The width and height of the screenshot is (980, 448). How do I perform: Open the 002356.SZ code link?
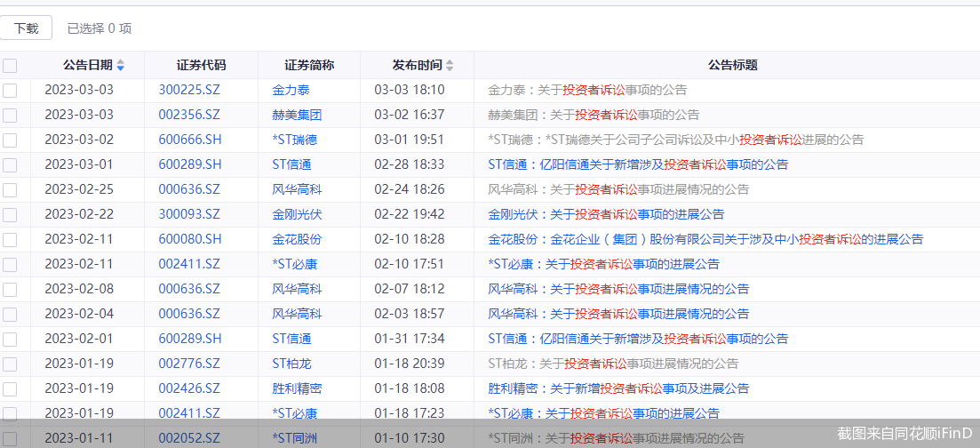click(x=189, y=115)
